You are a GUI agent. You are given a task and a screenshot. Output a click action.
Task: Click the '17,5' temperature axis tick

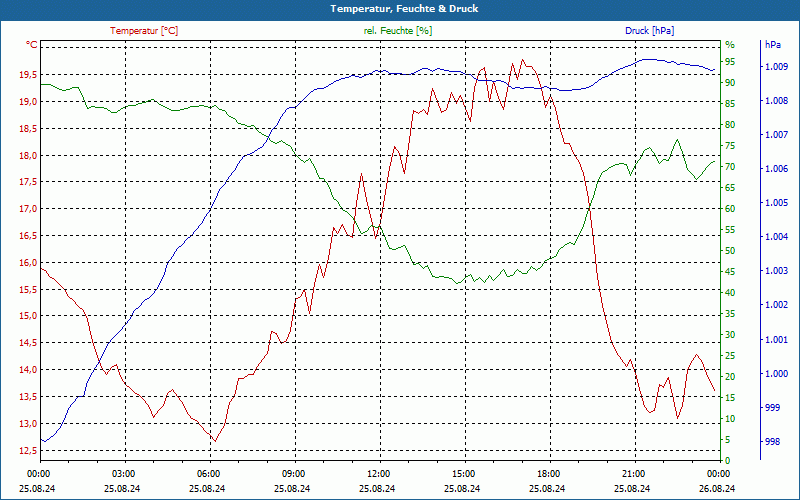(x=28, y=182)
